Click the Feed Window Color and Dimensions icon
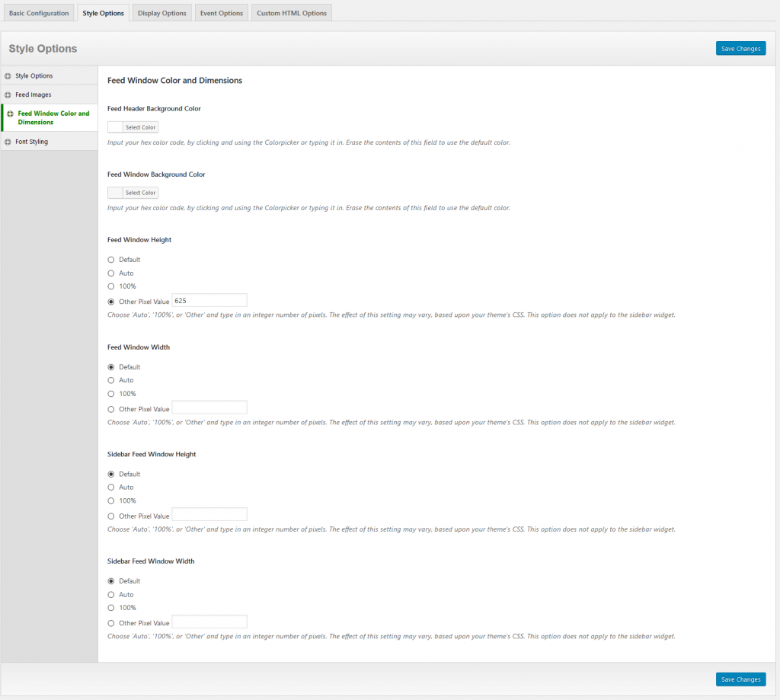Image resolution: width=780 pixels, height=700 pixels. [x=10, y=114]
